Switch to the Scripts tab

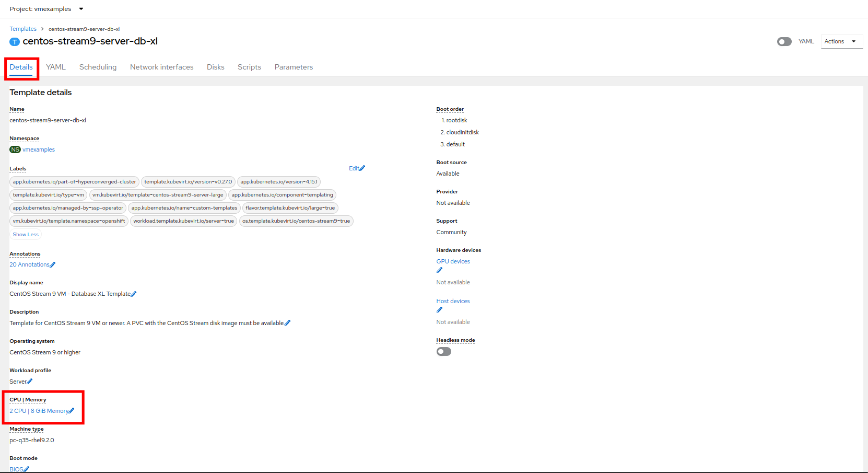coord(249,67)
